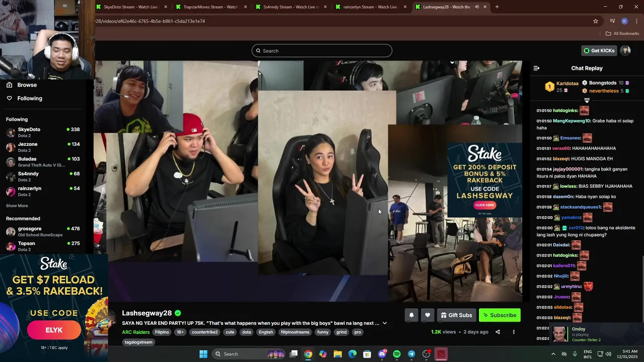Show more followed channels
Image resolution: width=644 pixels, height=362 pixels.
click(17, 206)
